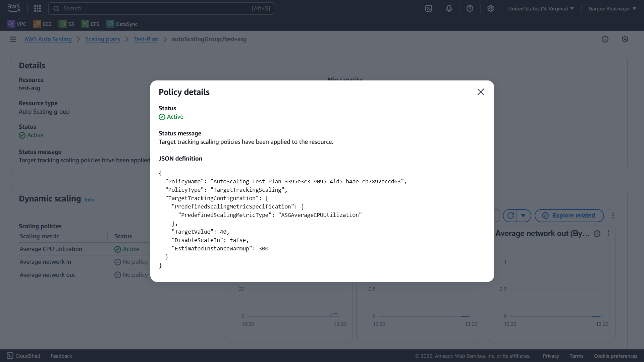The height and width of the screenshot is (362, 644).
Task: Open the services grid menu icon
Action: coord(38,8)
